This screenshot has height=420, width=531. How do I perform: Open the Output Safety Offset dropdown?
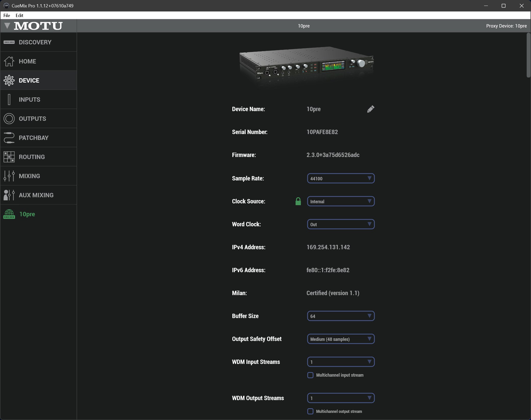[341, 339]
